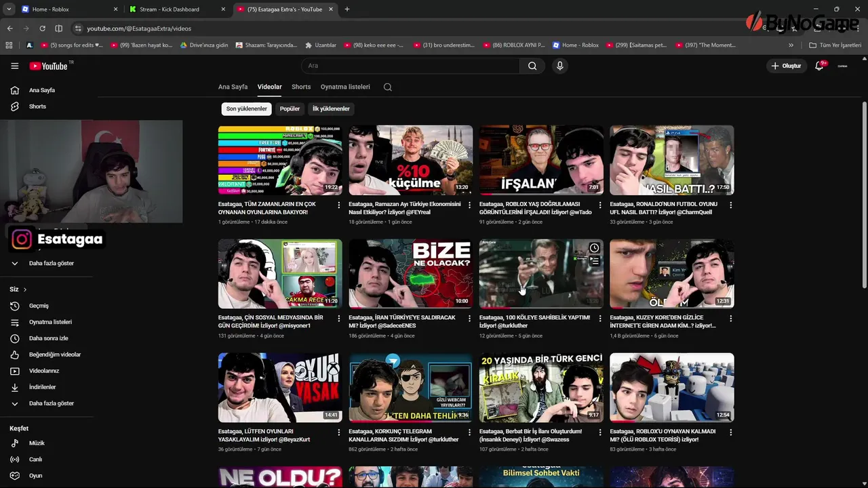Open thumbnail of TÜM ZAMANLARIN EN ÇOK OYNANAN video
Image resolution: width=868 pixels, height=488 pixels.
coord(280,160)
